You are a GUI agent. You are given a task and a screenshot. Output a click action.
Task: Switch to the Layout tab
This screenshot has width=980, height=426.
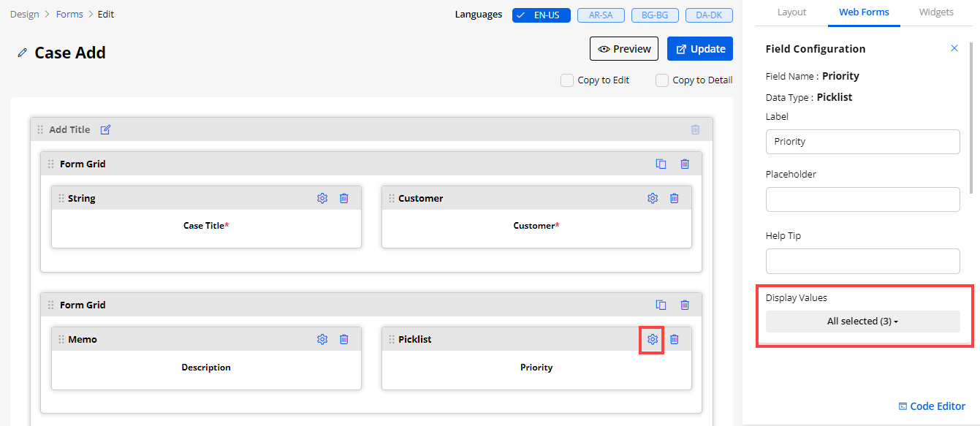coord(791,12)
